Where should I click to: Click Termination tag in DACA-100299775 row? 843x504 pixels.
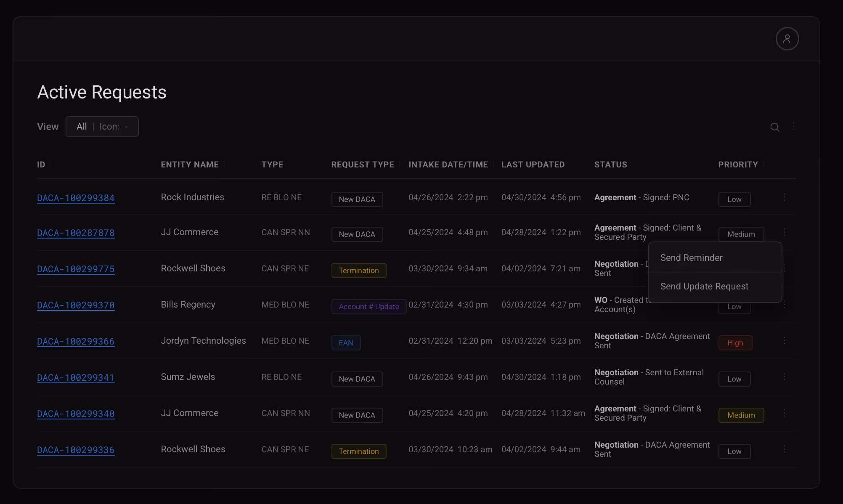click(x=359, y=271)
